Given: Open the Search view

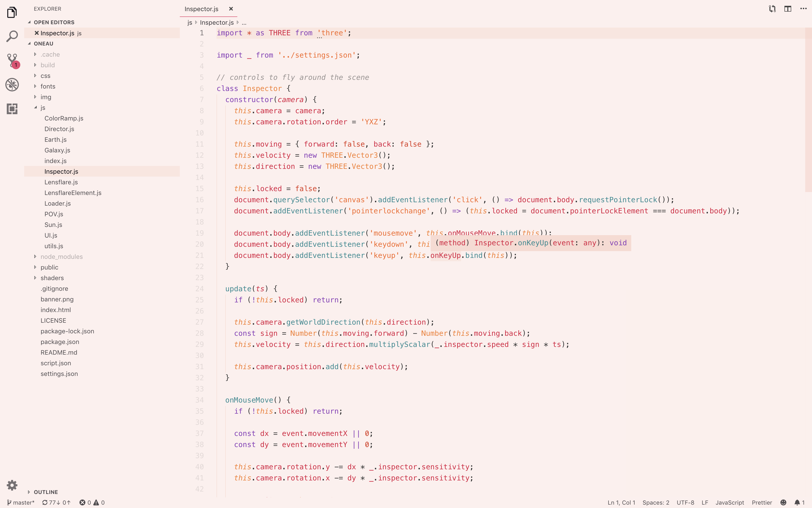Looking at the screenshot, I should [x=12, y=36].
